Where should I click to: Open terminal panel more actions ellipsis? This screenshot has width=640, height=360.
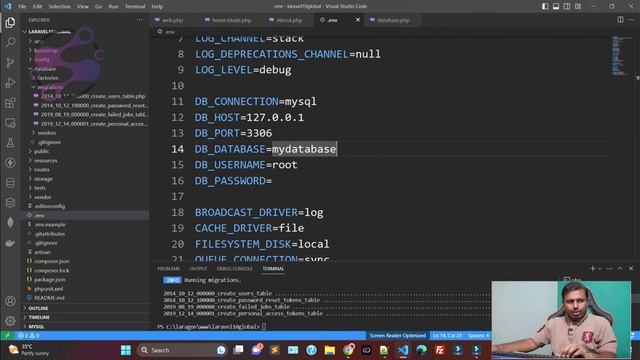pyautogui.click(x=609, y=269)
